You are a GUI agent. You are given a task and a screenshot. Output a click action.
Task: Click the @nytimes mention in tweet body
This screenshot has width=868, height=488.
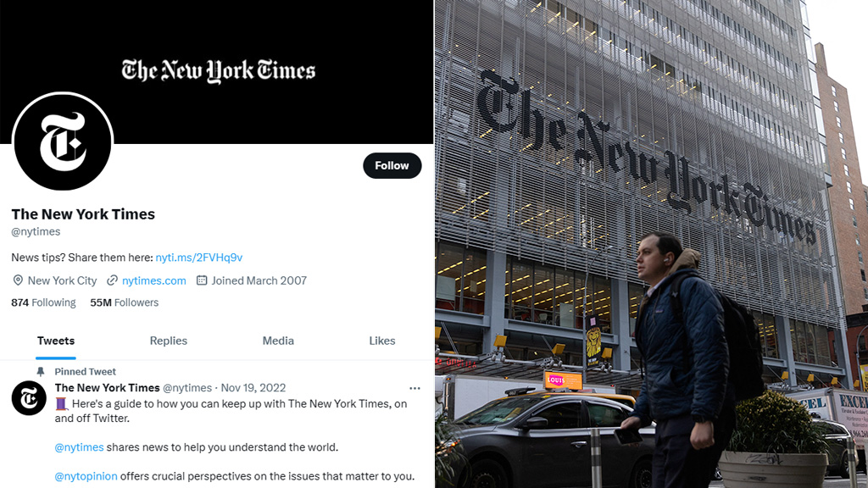tap(79, 447)
